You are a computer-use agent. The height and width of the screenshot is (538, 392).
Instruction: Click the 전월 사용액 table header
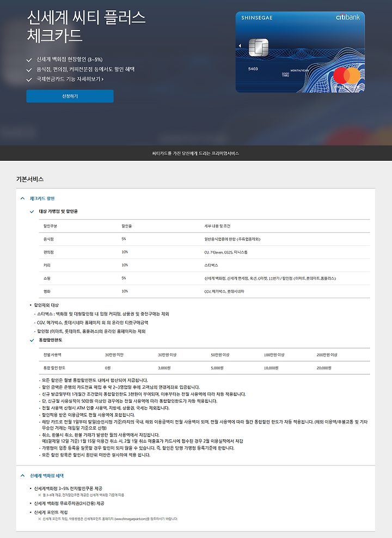coord(52,355)
